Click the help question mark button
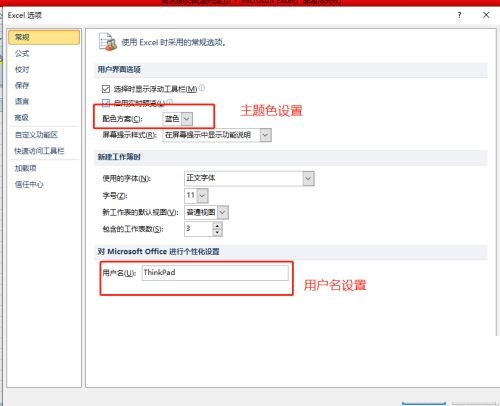500x406 pixels. pos(460,15)
